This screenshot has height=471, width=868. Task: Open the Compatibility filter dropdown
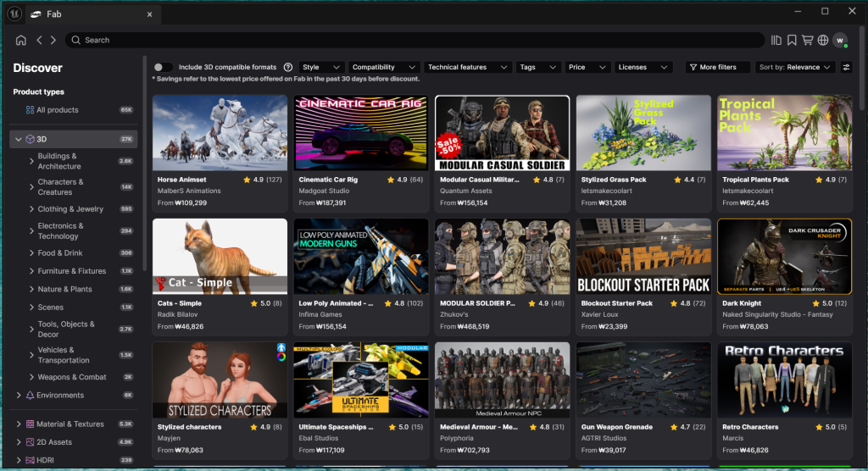tap(383, 67)
